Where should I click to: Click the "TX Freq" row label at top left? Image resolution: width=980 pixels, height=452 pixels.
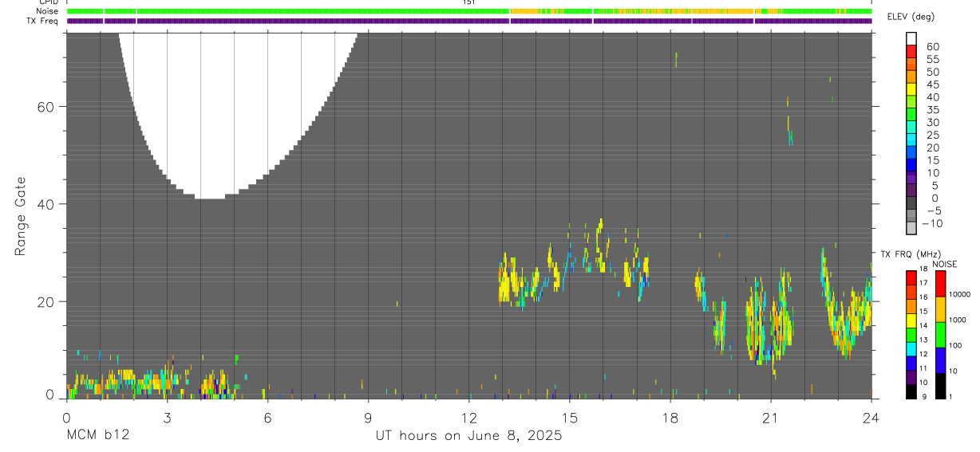coord(44,20)
